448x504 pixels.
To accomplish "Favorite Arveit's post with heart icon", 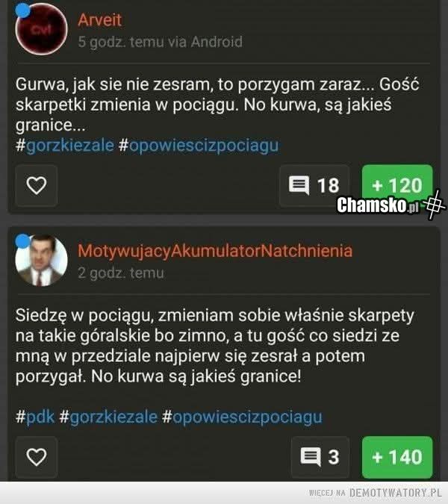I will pos(37,185).
